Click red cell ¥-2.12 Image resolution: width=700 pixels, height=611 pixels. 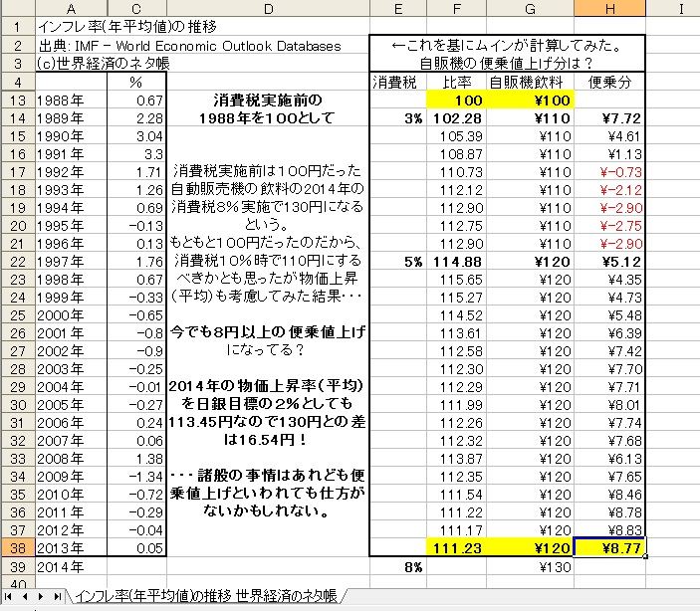tap(609, 190)
